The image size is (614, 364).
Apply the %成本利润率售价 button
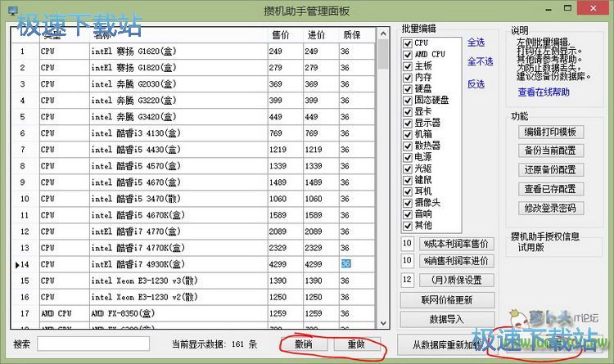coord(457,244)
